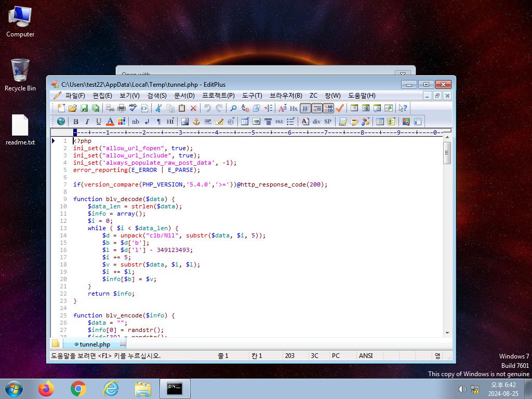Click the Find magnifier icon

coord(233,108)
